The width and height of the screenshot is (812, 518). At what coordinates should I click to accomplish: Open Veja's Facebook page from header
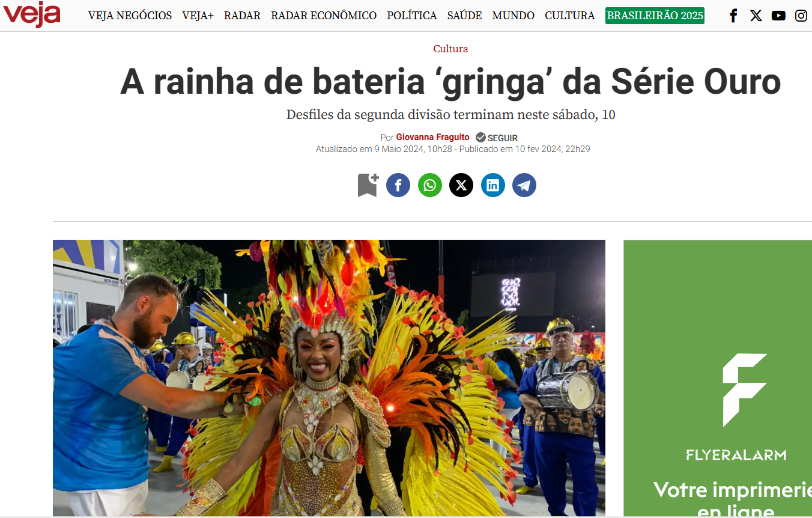point(733,16)
